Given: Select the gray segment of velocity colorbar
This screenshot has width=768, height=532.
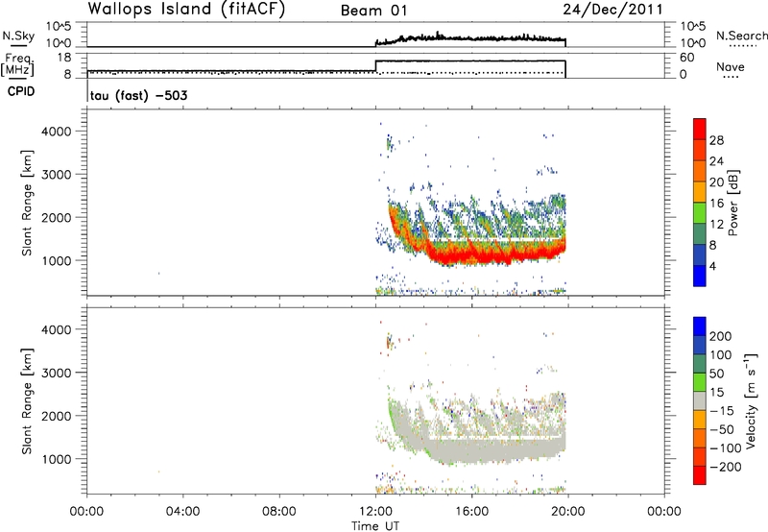Looking at the screenshot, I should click(700, 401).
